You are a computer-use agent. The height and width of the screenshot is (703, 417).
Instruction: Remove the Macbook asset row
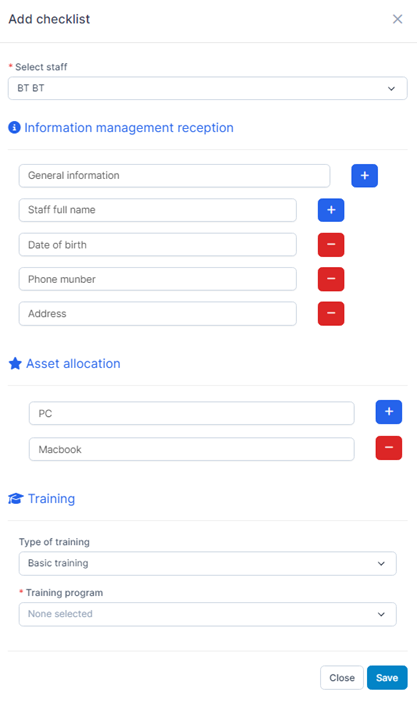tap(389, 448)
